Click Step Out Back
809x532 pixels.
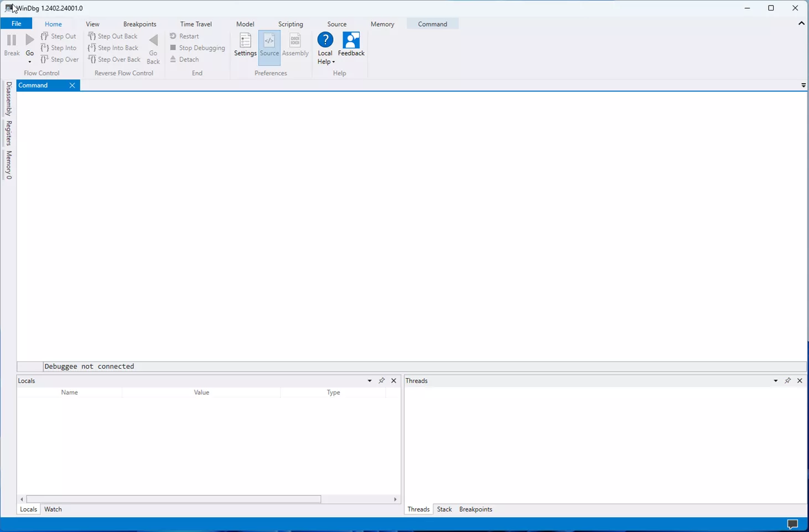(113, 36)
